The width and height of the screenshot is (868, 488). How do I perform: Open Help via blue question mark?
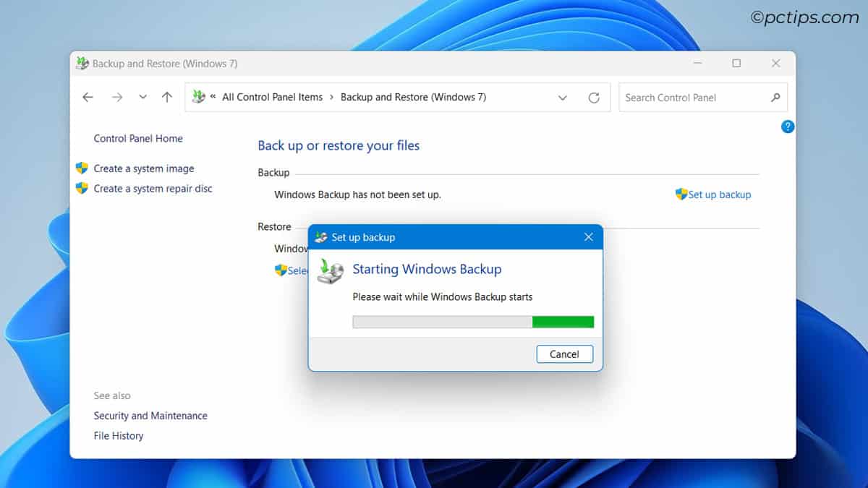[x=788, y=127]
